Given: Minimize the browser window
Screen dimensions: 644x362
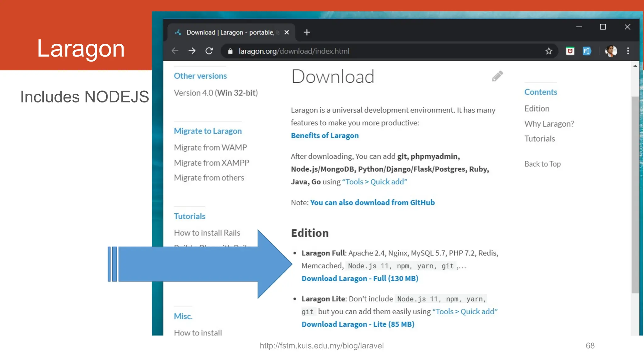Looking at the screenshot, I should [x=579, y=27].
